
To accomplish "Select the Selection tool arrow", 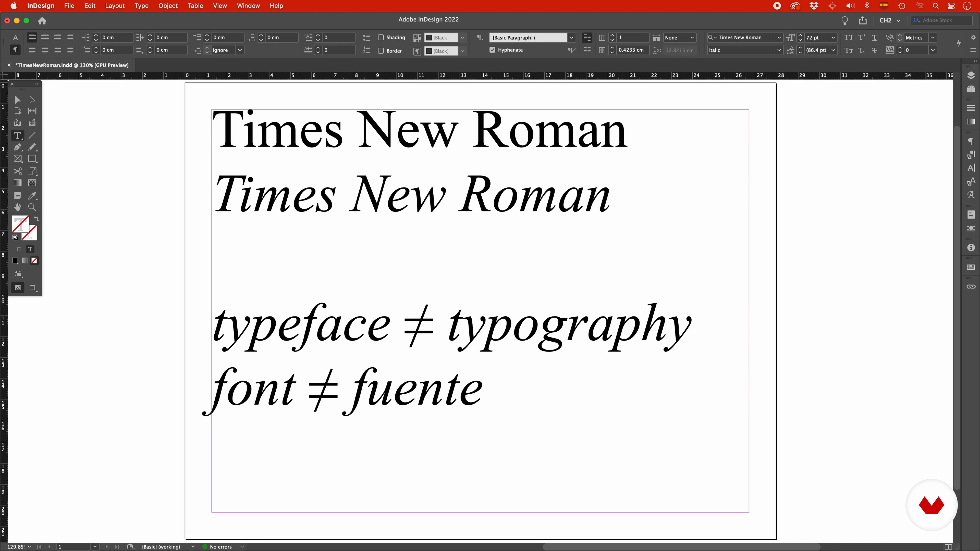I will (18, 100).
